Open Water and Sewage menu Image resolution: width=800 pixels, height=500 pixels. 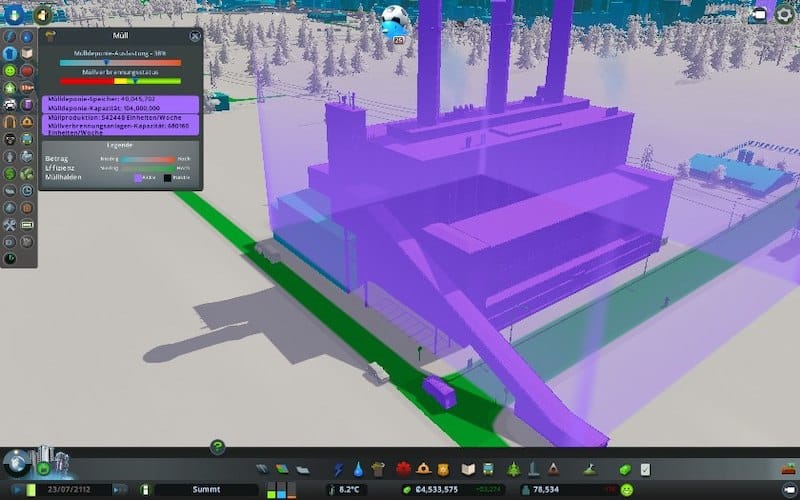coord(357,468)
